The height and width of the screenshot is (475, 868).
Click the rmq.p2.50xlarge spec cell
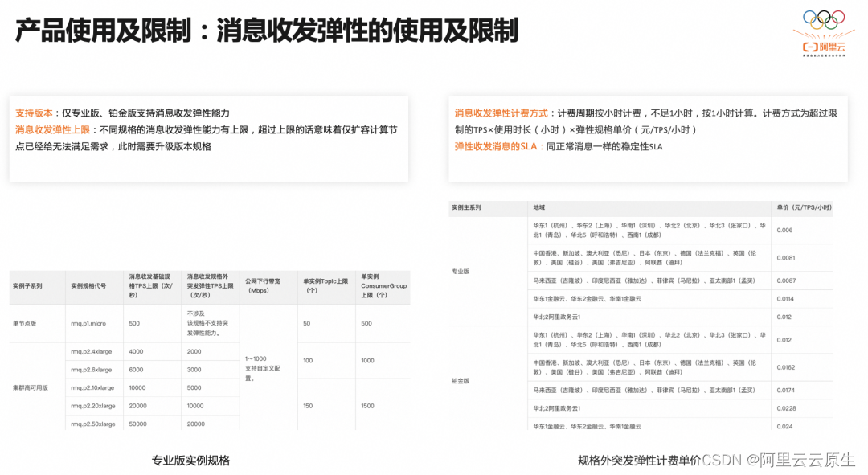click(x=92, y=424)
